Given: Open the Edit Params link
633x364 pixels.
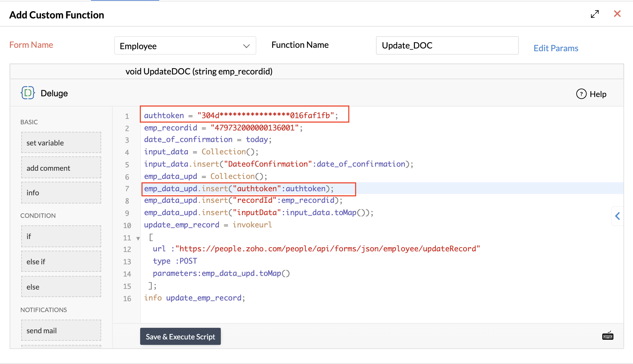Looking at the screenshot, I should click(556, 48).
